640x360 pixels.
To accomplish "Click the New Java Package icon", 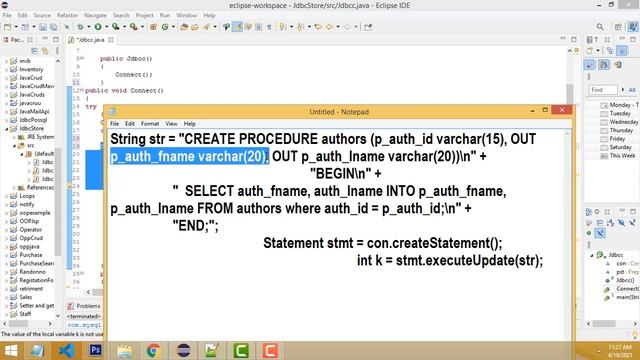I will (x=153, y=27).
